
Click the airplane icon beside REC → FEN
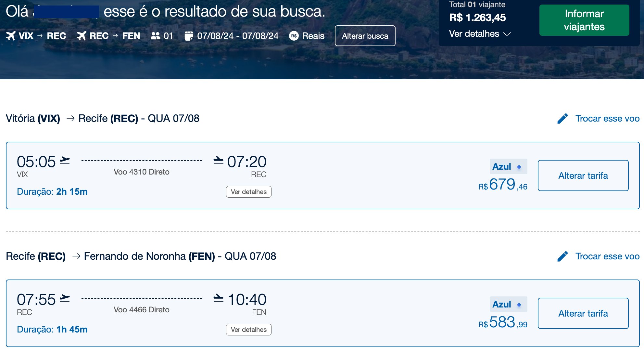coord(82,36)
